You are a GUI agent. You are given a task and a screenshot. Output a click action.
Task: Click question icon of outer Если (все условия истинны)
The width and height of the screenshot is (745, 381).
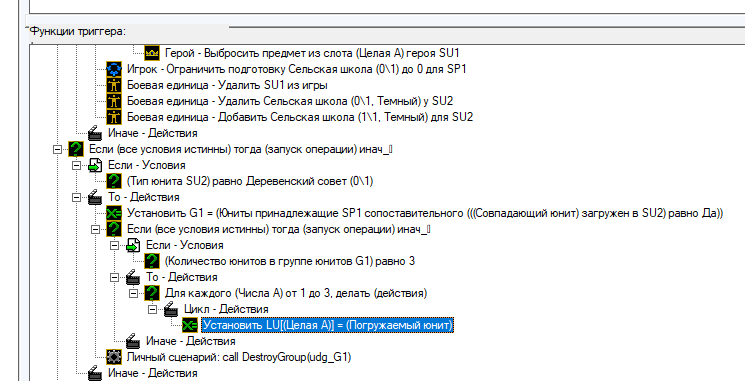tap(76, 150)
